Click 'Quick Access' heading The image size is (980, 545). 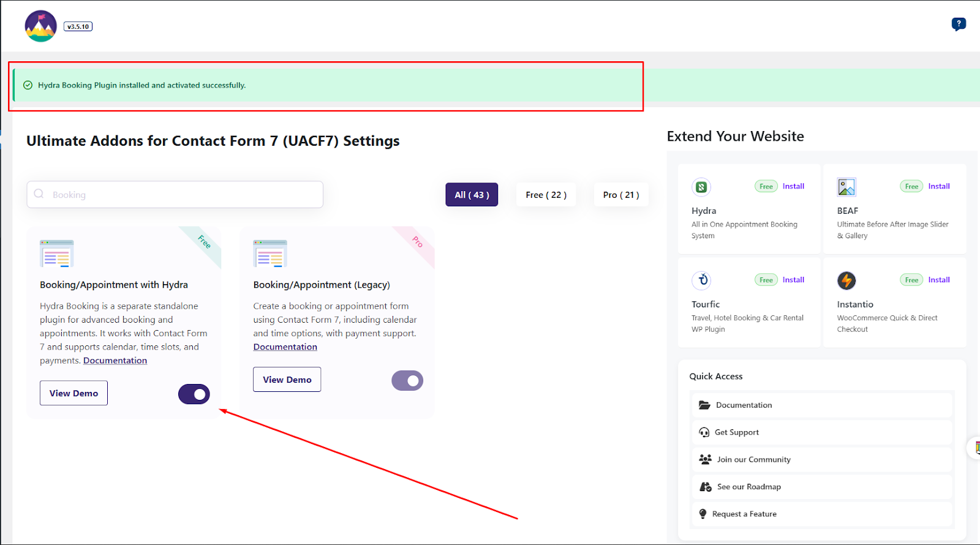pyautogui.click(x=715, y=376)
